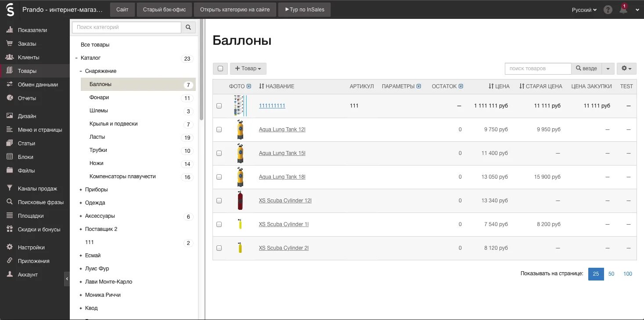Check the XS Scuba Cylinder 1l row

219,224
